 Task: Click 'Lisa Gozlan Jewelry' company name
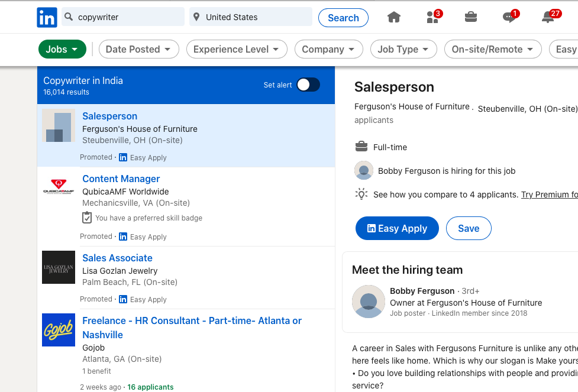(x=120, y=271)
